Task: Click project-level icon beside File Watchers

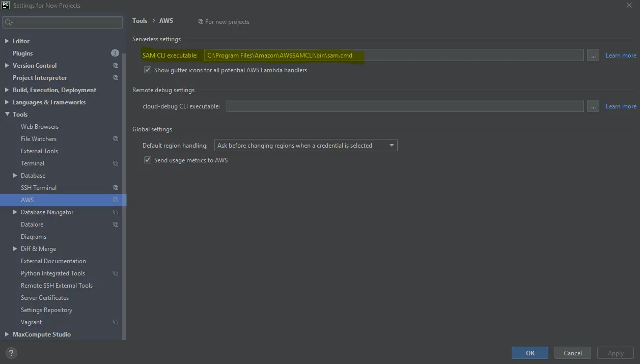Action: (116, 139)
